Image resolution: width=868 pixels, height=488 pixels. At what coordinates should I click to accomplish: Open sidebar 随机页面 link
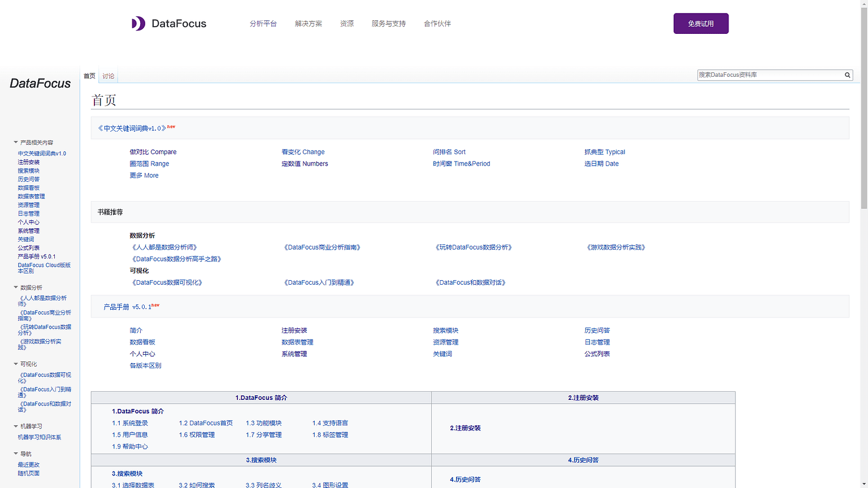tap(28, 473)
